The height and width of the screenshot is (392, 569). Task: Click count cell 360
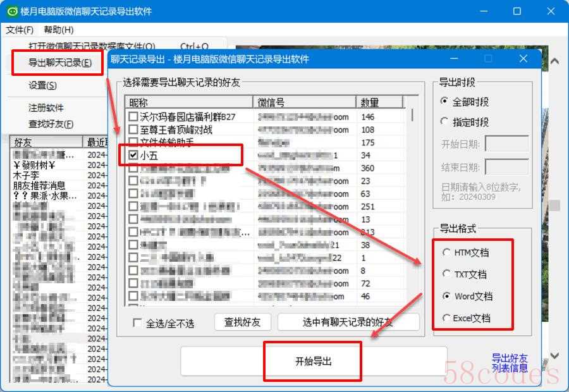tap(367, 168)
